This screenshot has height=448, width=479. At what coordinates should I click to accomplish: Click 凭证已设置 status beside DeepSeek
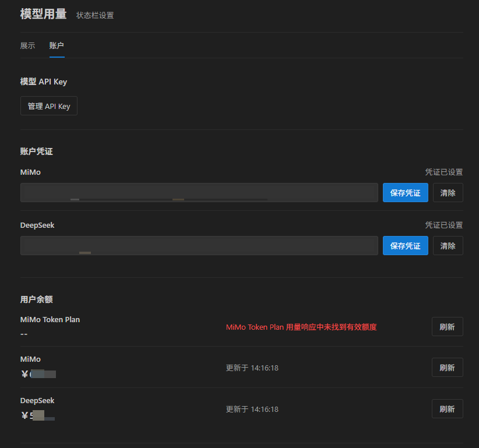[x=444, y=225]
